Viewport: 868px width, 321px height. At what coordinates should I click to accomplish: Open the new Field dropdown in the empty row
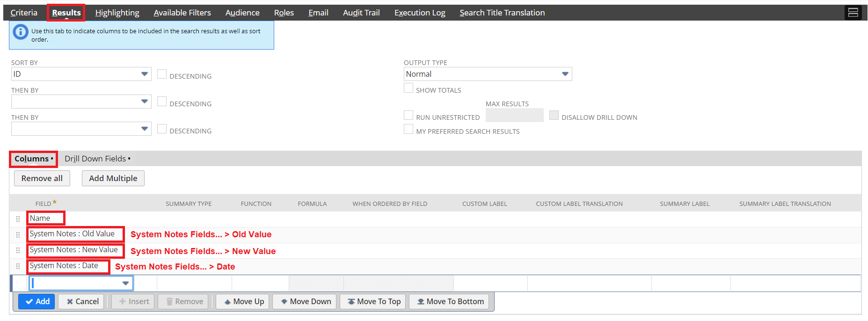(x=81, y=283)
